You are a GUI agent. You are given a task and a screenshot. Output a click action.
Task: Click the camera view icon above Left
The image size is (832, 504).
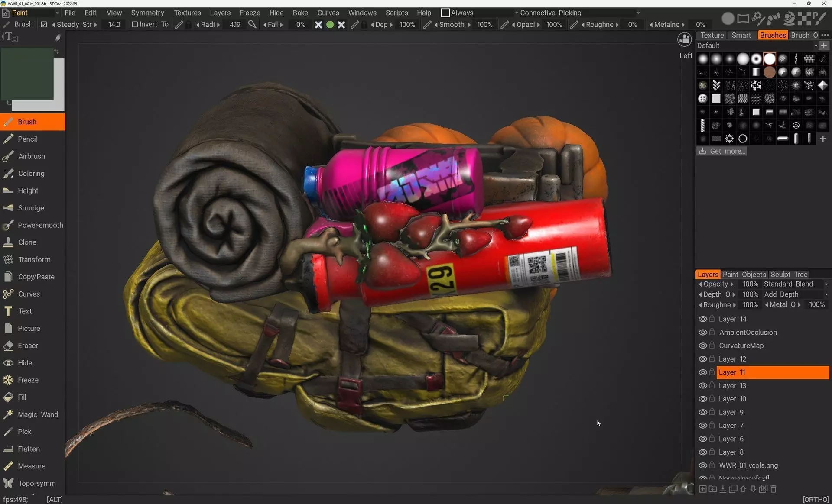685,40
